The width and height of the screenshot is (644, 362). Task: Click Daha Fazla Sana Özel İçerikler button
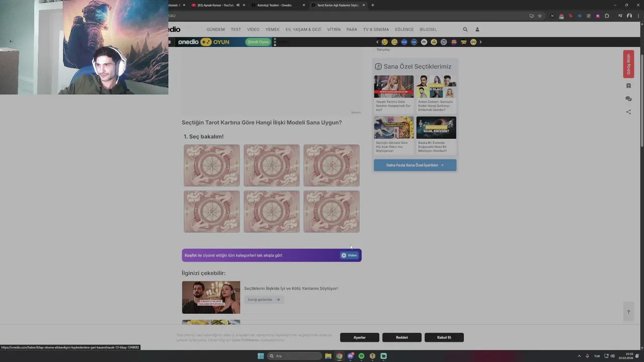coord(415,165)
